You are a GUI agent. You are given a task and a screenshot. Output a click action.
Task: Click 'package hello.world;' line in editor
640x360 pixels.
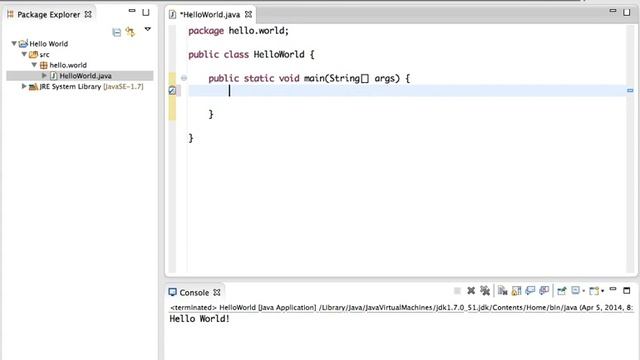(x=238, y=31)
